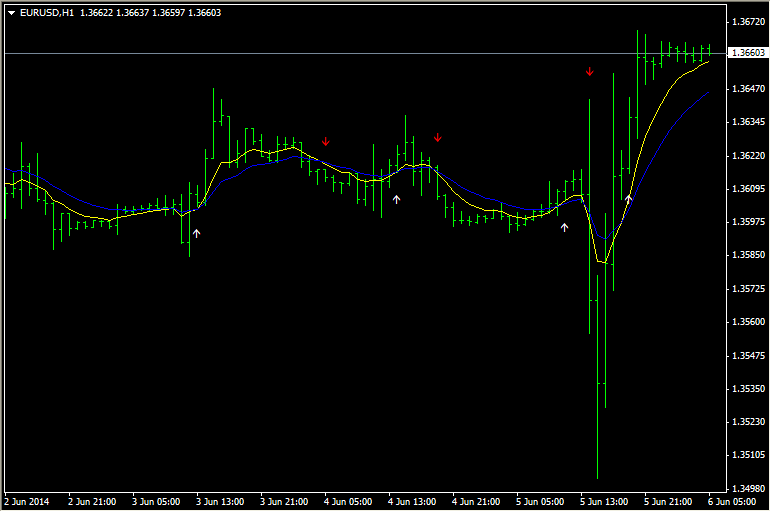The width and height of the screenshot is (771, 512).
Task: Click the 2 Jun 21:00 time axis label
Action: (92, 502)
